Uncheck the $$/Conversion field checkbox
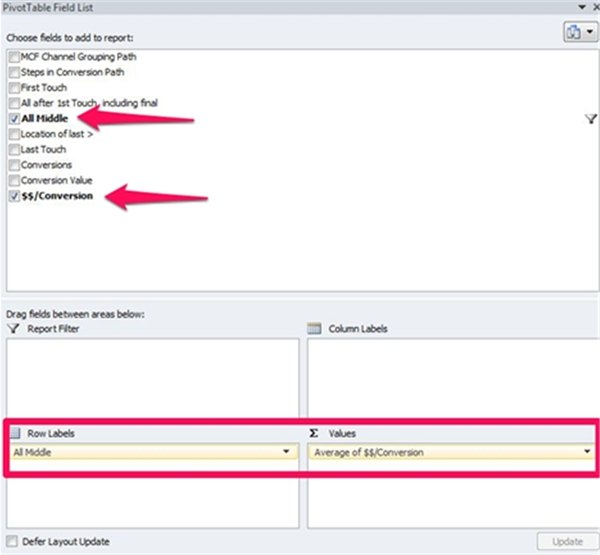 pyautogui.click(x=13, y=196)
